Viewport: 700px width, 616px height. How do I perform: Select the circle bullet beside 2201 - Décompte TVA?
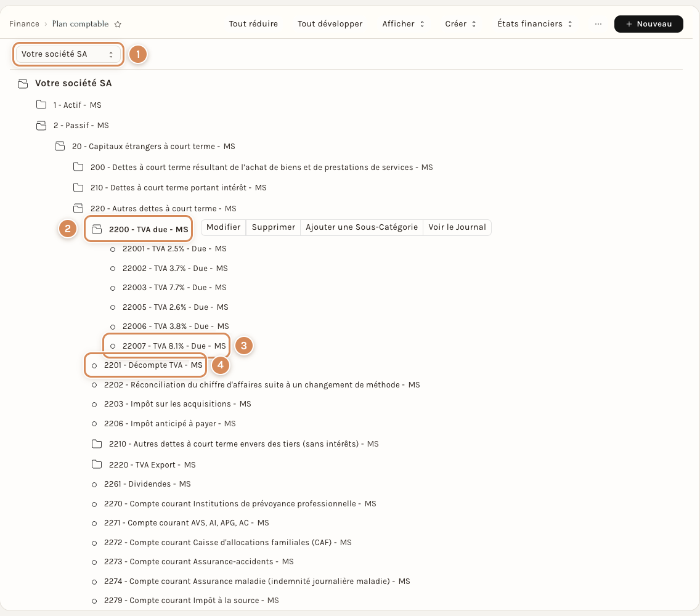coord(94,365)
